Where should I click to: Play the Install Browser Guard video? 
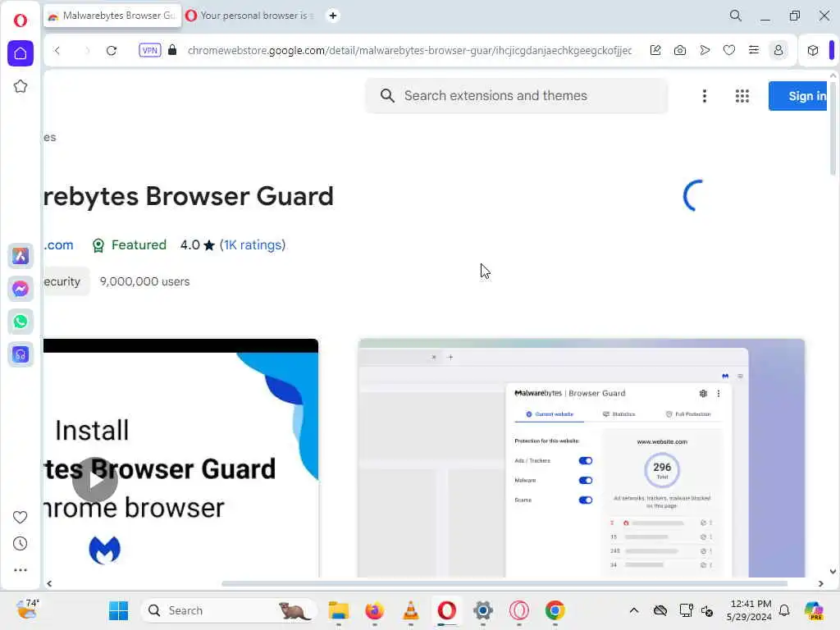[95, 480]
